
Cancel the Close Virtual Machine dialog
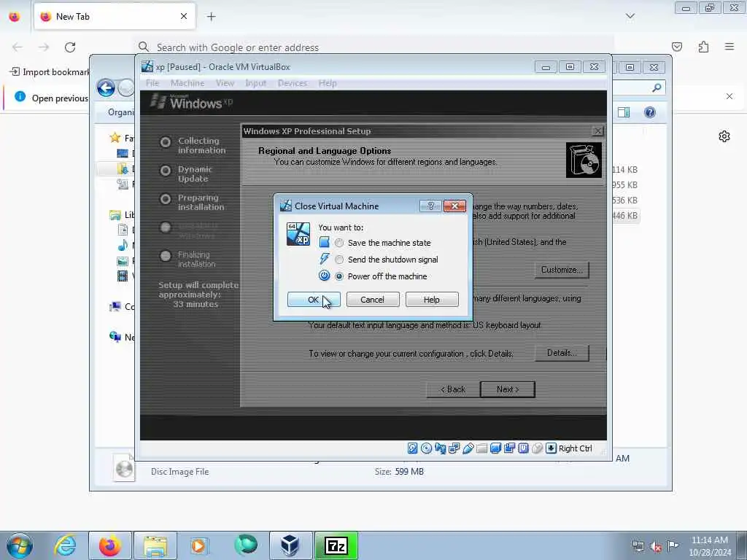(373, 300)
